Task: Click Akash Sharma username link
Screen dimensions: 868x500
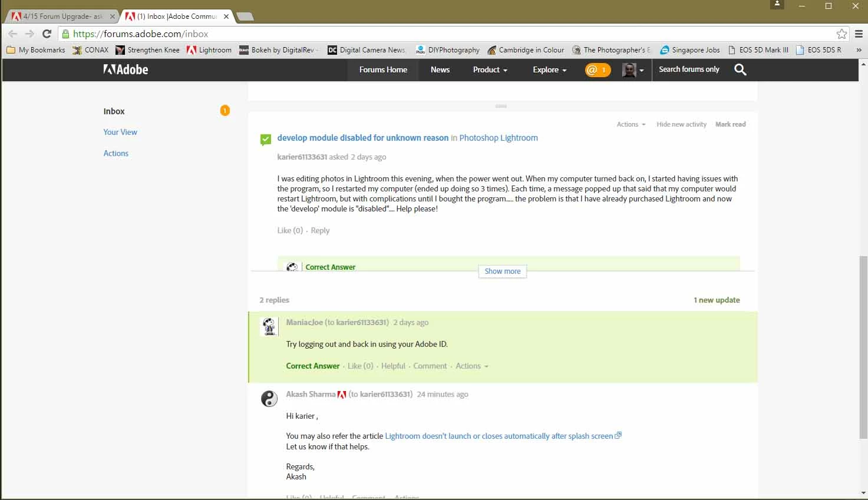Action: click(311, 394)
